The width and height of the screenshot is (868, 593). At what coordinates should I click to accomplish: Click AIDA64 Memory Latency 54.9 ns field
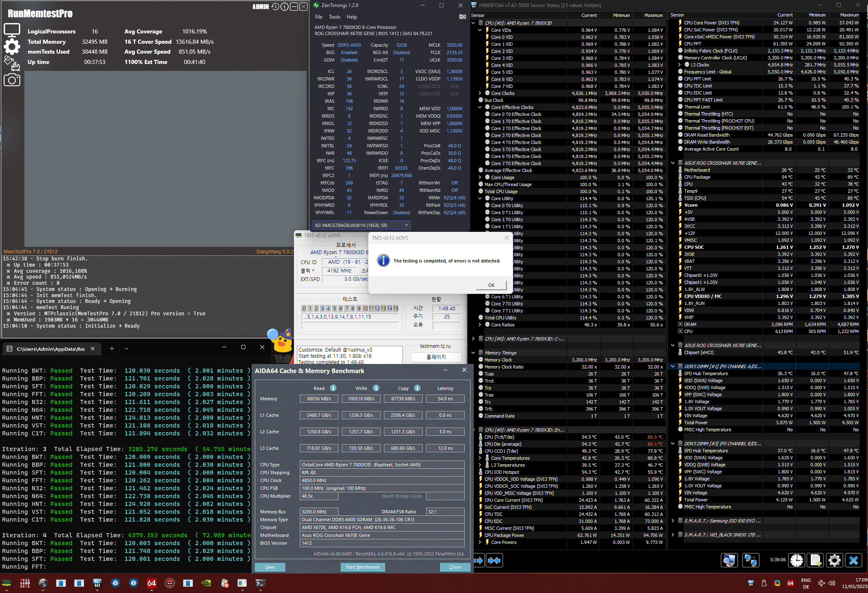click(445, 399)
